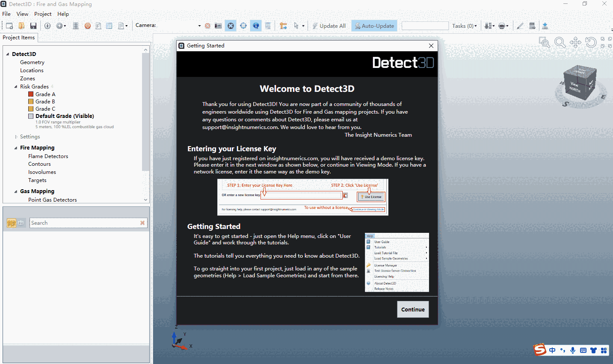Click the zoom magnifier icon in viewport
Screen dimensions: 613x364
pos(560,42)
